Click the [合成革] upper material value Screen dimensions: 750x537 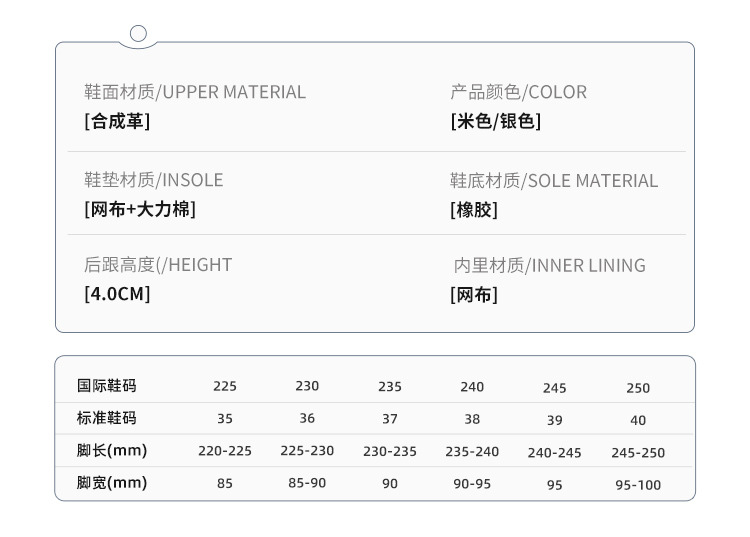pyautogui.click(x=117, y=122)
